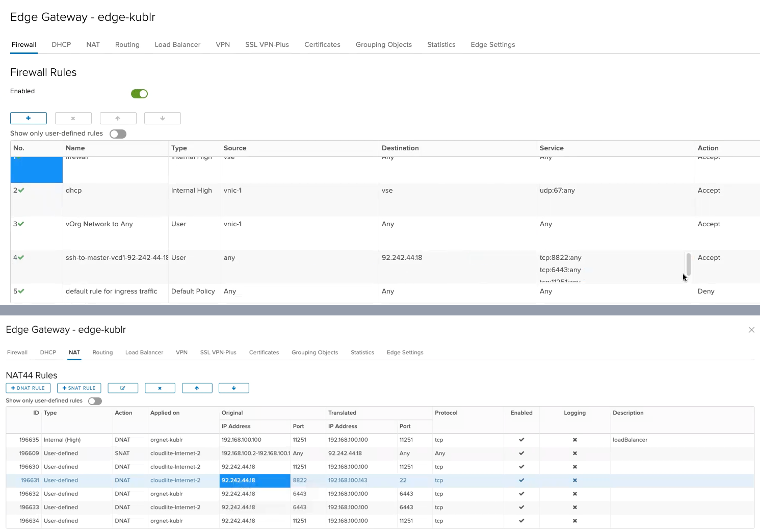The image size is (760, 532).
Task: Click highlighted original IP 92.242.44.18 in row 196631
Action: click(x=255, y=481)
